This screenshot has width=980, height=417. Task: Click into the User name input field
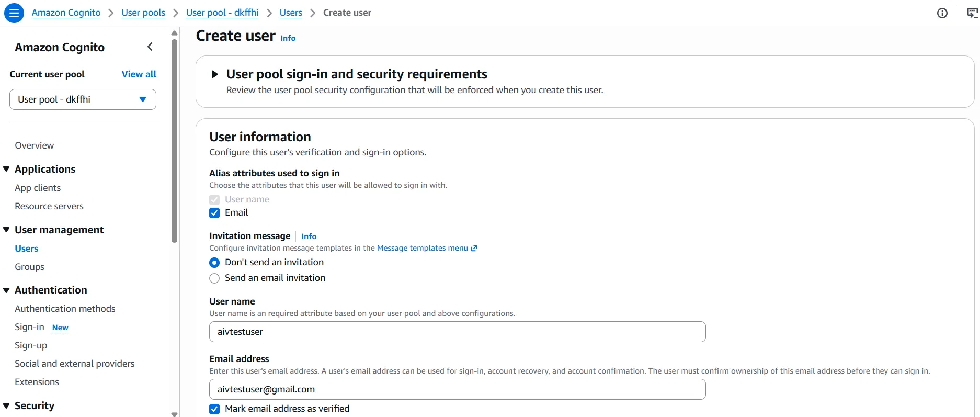(457, 332)
